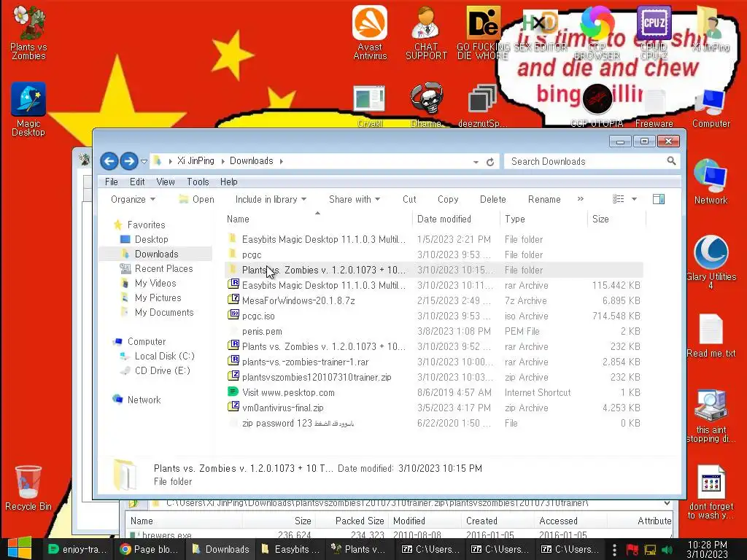
Task: Open Recycle Bin on desktop
Action: click(x=28, y=488)
